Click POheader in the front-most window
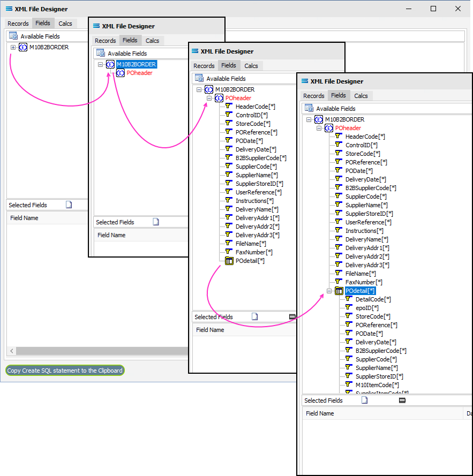 pos(348,128)
